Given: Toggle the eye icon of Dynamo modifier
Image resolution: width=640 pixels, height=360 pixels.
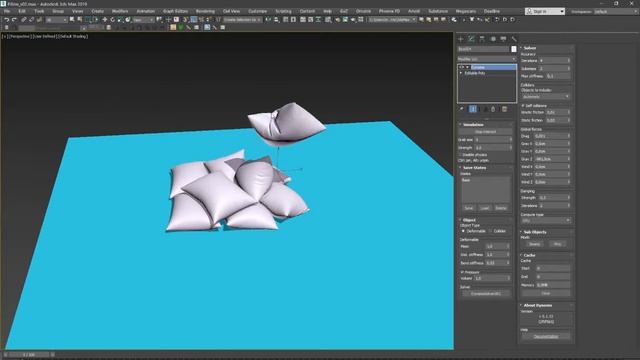Looking at the screenshot, I should point(461,67).
